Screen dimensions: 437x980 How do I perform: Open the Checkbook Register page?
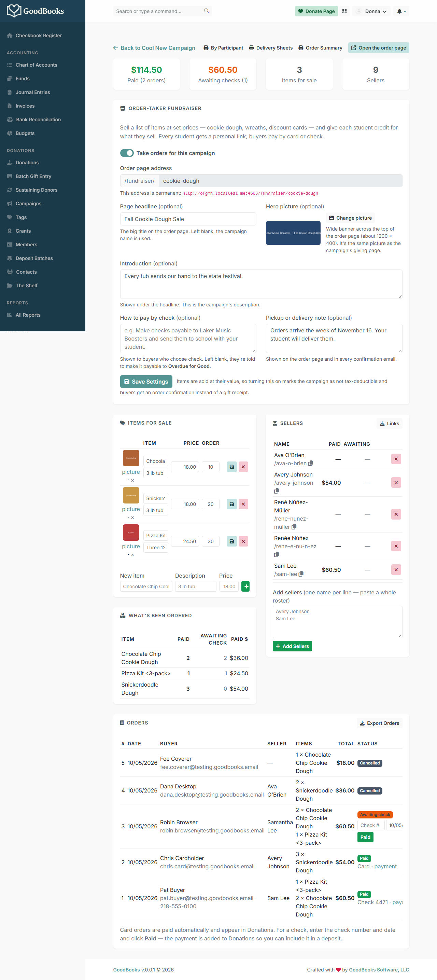pos(39,36)
